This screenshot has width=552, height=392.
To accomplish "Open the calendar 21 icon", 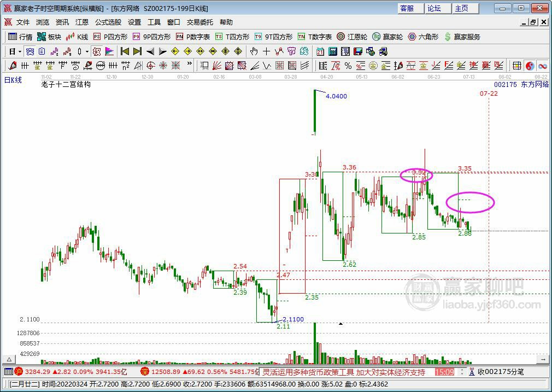I will [320, 52].
